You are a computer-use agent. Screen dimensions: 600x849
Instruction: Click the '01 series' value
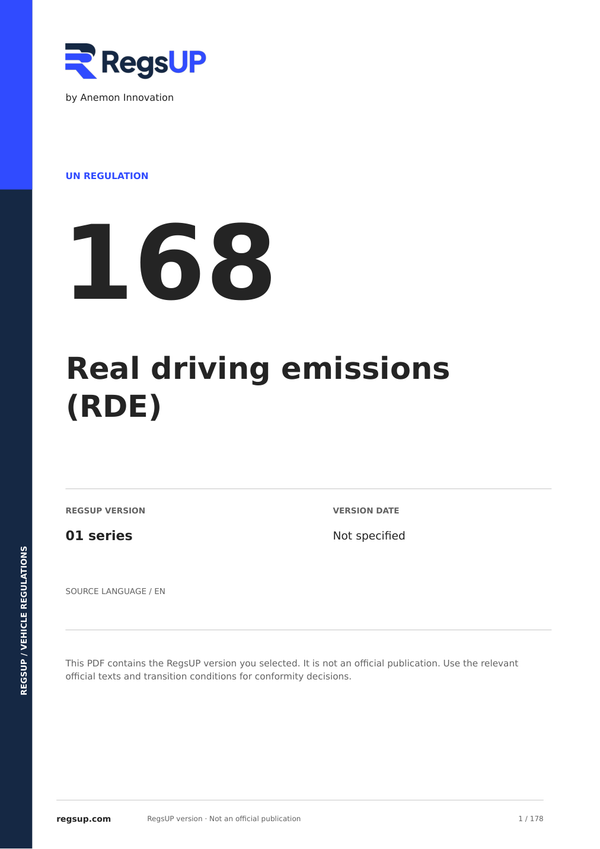pyautogui.click(x=99, y=535)
